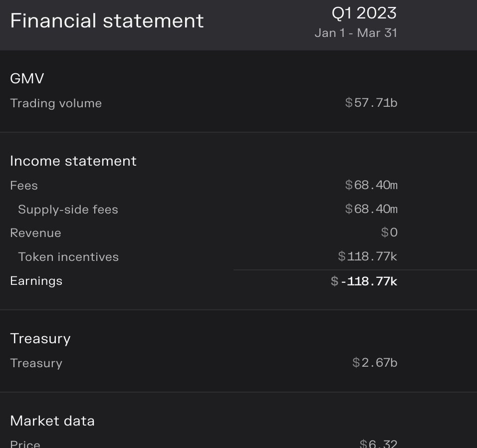Select the Fees row label
This screenshot has width=477, height=448.
pyautogui.click(x=24, y=186)
